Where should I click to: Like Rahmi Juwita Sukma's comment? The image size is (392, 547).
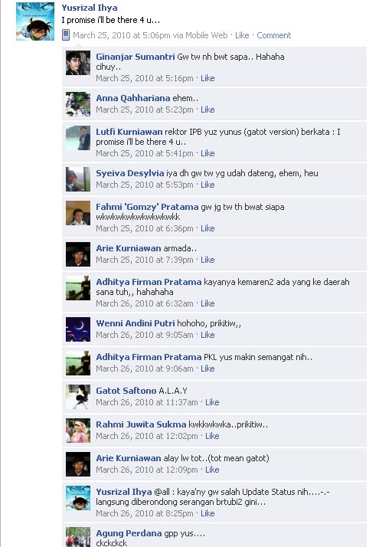tap(212, 436)
